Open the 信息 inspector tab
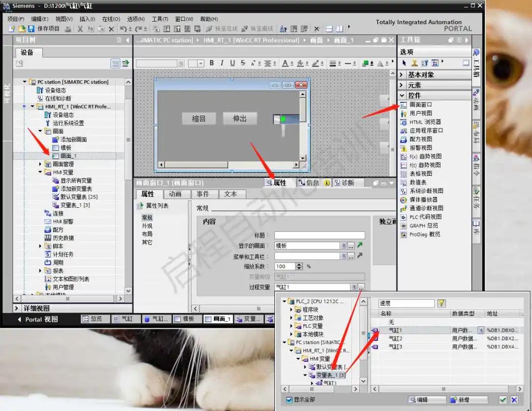532x411 pixels. (314, 183)
